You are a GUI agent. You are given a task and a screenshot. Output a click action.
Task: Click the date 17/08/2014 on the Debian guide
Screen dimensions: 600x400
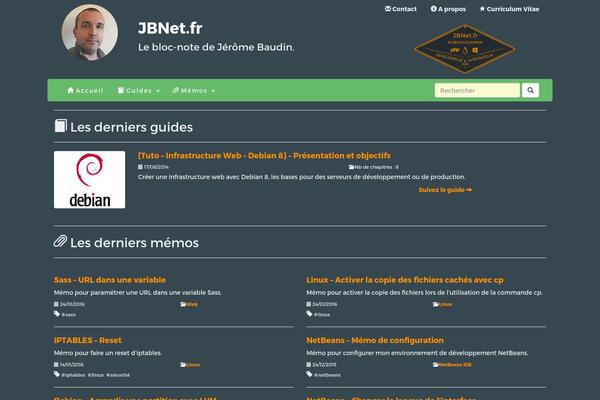156,167
